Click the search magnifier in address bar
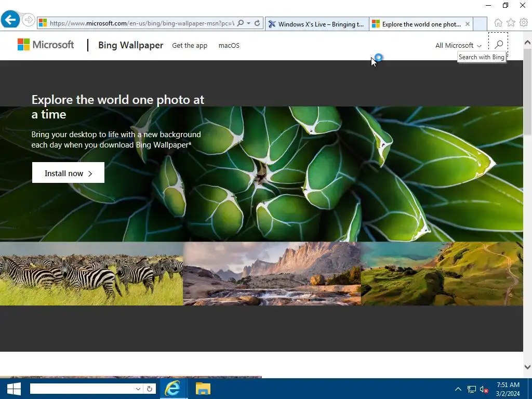 (x=240, y=23)
